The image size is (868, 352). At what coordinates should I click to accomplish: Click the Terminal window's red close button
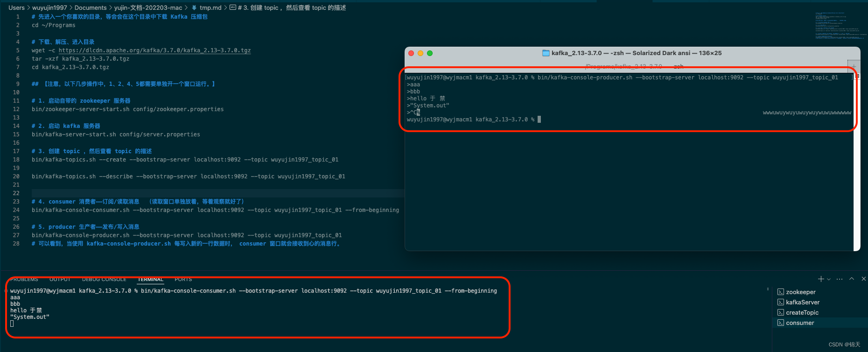pos(411,53)
